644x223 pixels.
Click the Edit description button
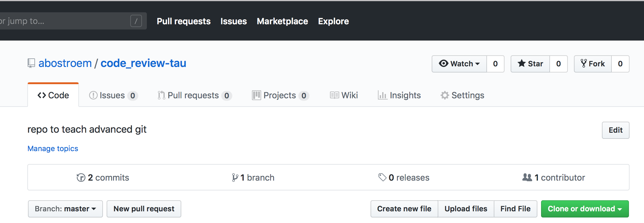616,130
